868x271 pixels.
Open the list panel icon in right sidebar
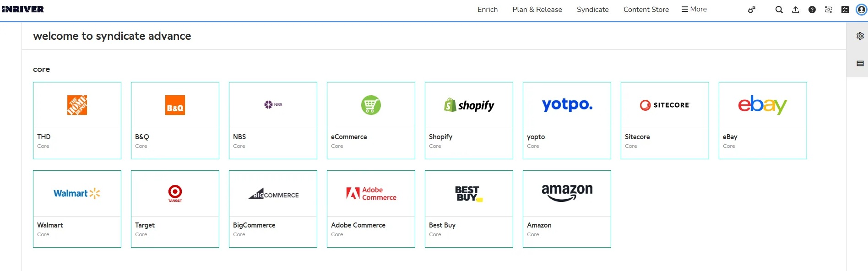click(x=860, y=64)
